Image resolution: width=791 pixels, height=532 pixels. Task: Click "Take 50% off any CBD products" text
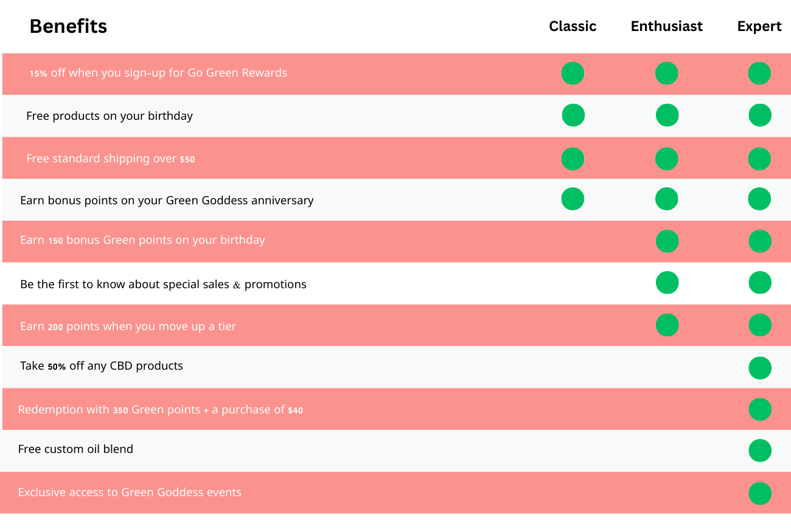[102, 366]
